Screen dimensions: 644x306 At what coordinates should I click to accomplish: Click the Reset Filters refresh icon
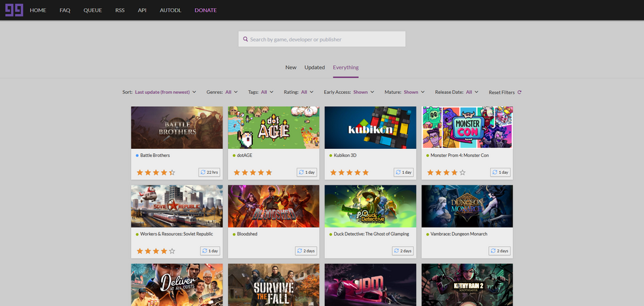pos(519,93)
